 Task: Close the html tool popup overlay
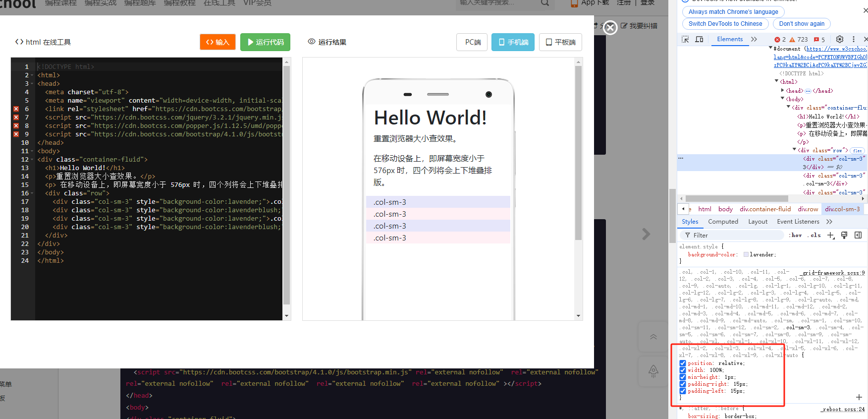tap(610, 28)
